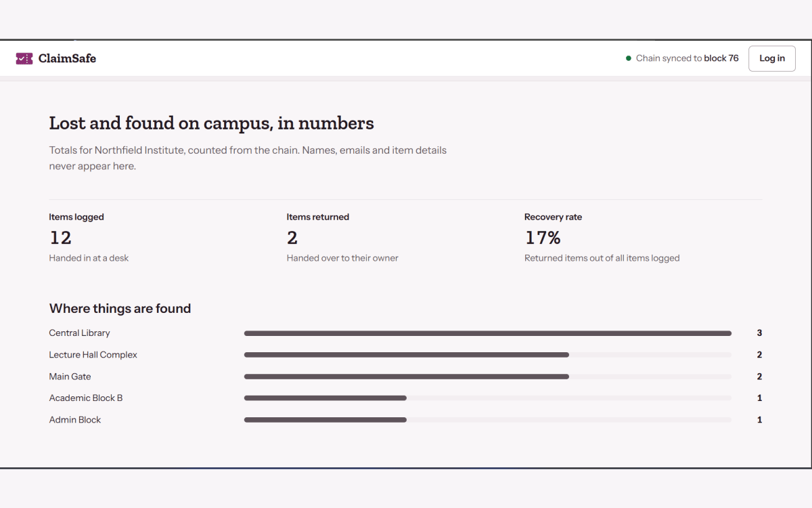Click the ClaimSafe brand name
The image size is (812, 508).
(67, 58)
